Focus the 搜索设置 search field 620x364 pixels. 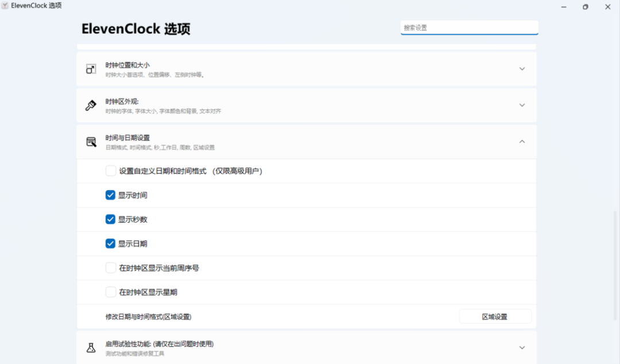tap(470, 28)
